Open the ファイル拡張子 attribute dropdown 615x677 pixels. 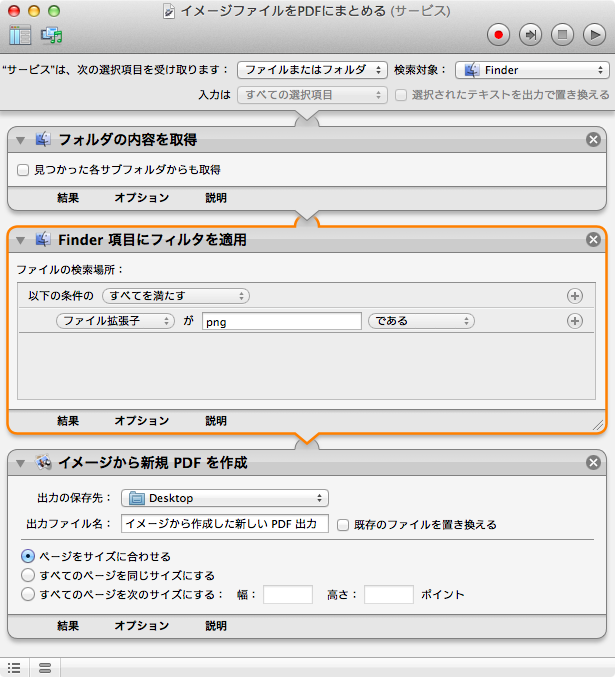(115, 321)
